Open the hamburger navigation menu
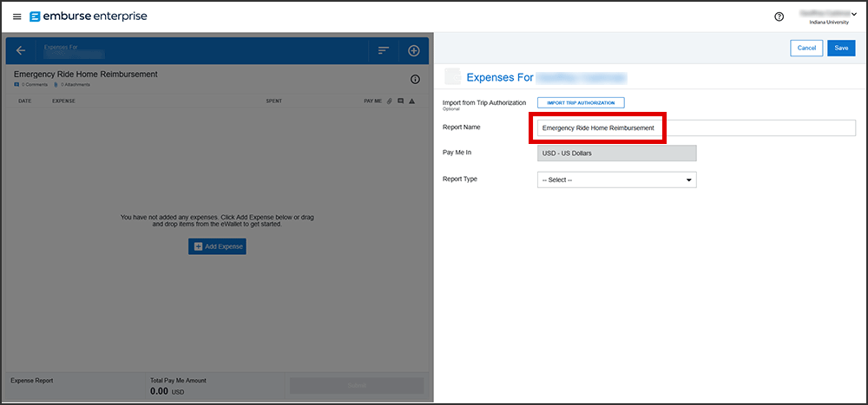868x405 pixels. pyautogui.click(x=17, y=16)
